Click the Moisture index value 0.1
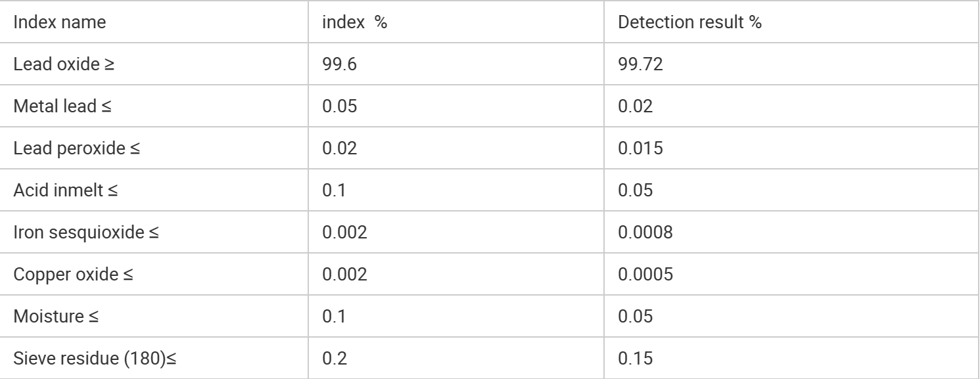 click(334, 317)
